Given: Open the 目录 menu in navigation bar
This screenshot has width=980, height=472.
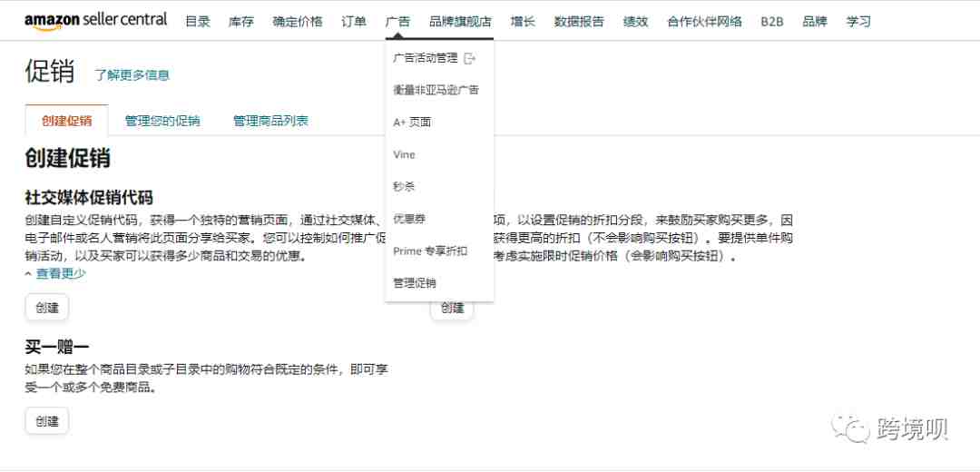Looking at the screenshot, I should pos(198,22).
